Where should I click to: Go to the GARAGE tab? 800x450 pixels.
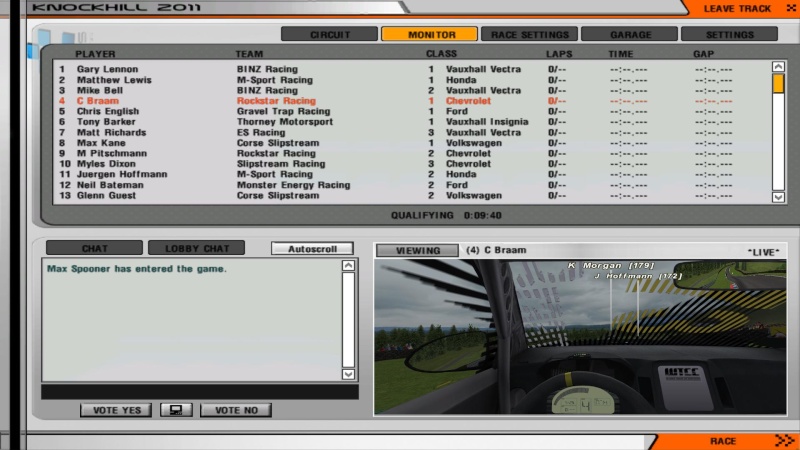pos(630,34)
